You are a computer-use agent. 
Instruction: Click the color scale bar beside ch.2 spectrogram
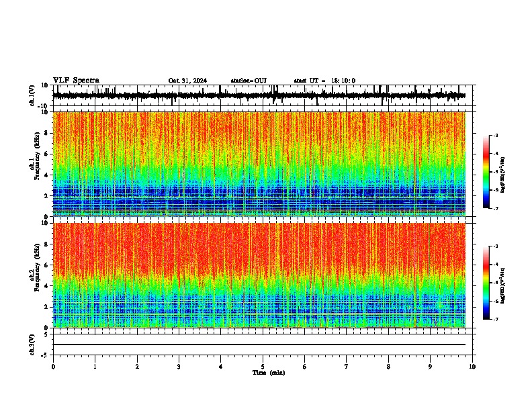486,283
